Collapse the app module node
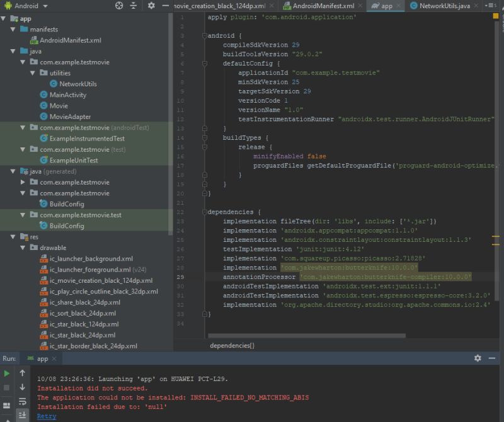The width and height of the screenshot is (504, 422). pos(3,19)
